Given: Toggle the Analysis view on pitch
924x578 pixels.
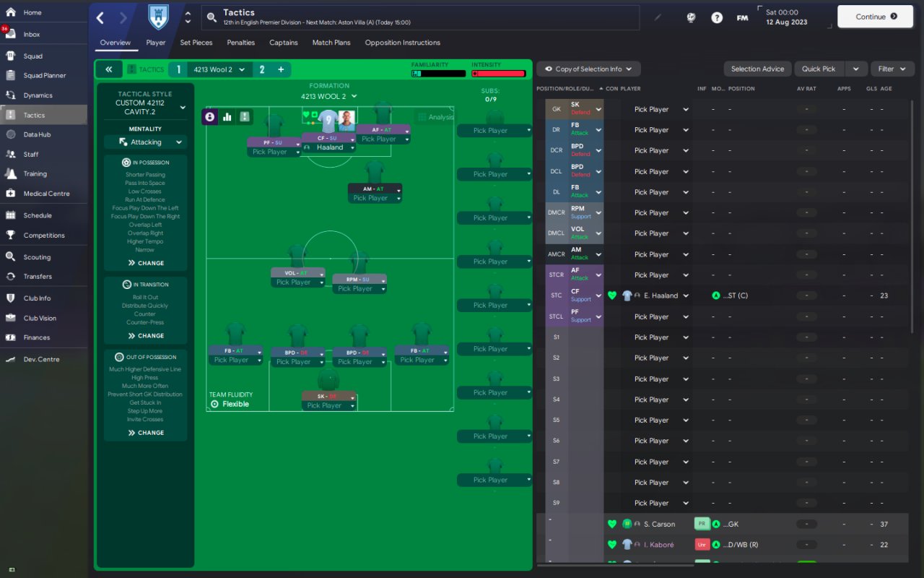Looking at the screenshot, I should pyautogui.click(x=436, y=117).
